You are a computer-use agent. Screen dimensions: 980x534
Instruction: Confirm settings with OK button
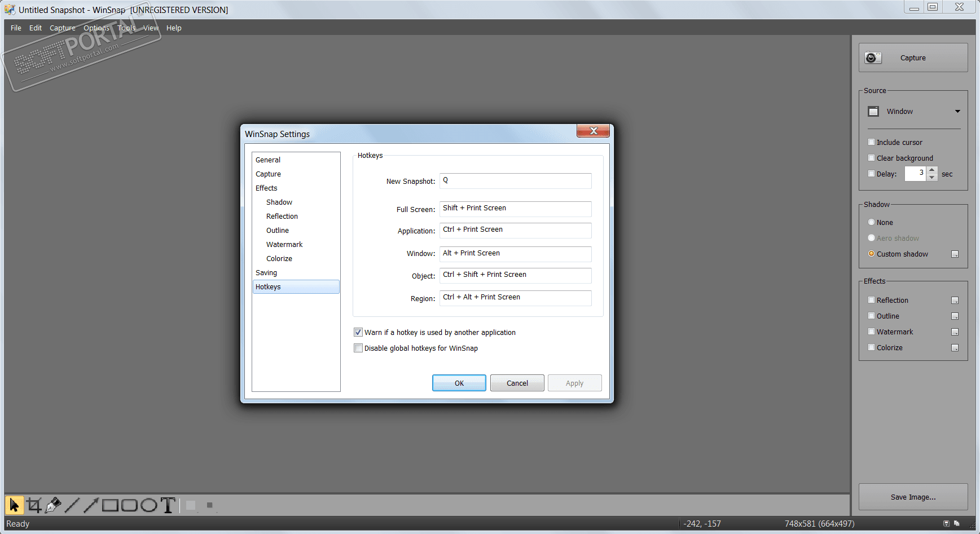pyautogui.click(x=459, y=383)
